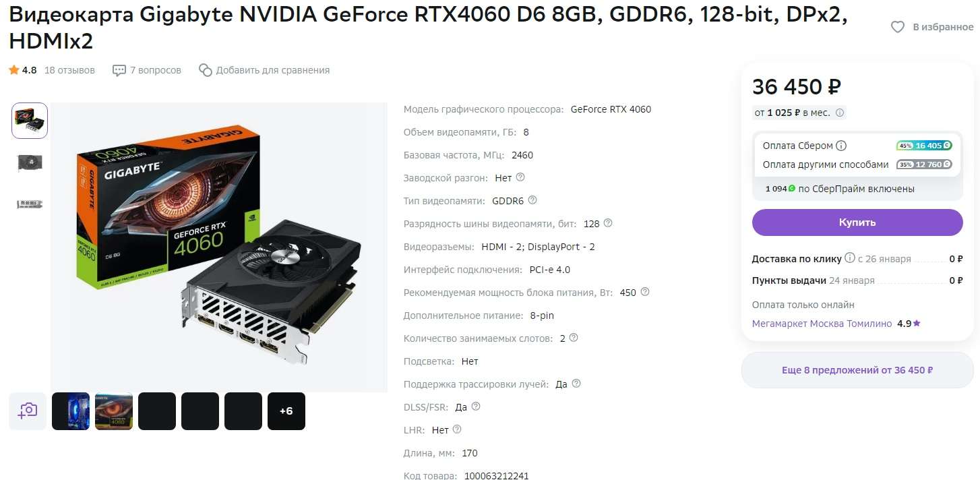Click the 7 вопросов link
980x480 pixels.
156,70
